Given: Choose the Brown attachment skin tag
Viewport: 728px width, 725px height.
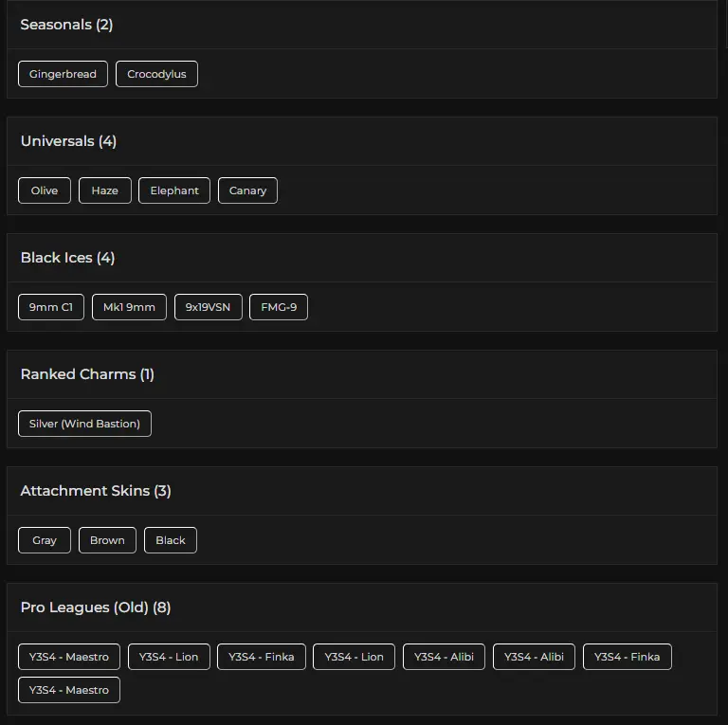Looking at the screenshot, I should click(x=107, y=540).
